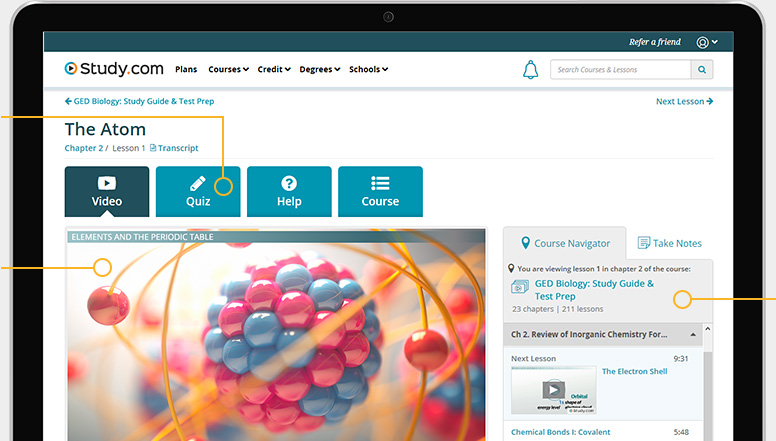Open the Help question mark button
Screen dimensions: 776x441
click(289, 191)
